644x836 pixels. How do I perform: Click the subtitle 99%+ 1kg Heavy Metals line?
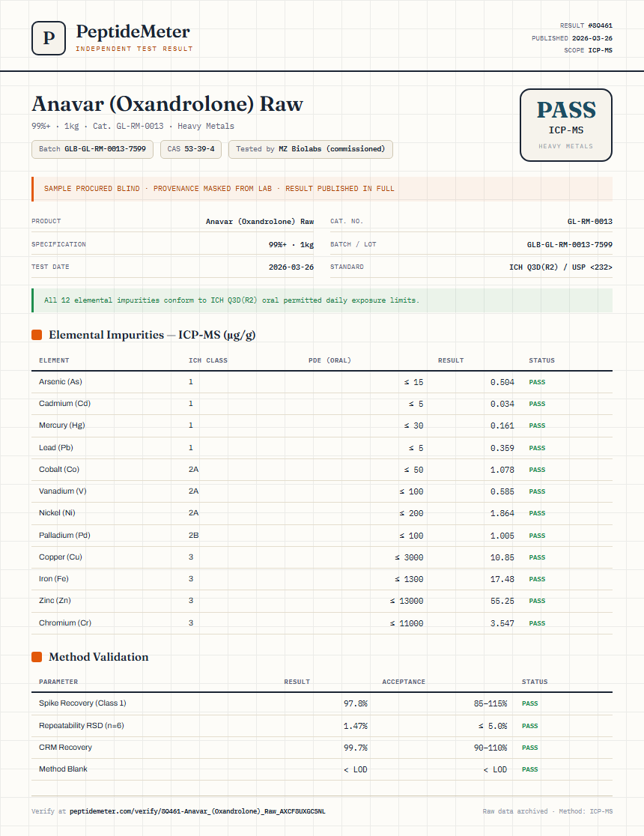[133, 127]
